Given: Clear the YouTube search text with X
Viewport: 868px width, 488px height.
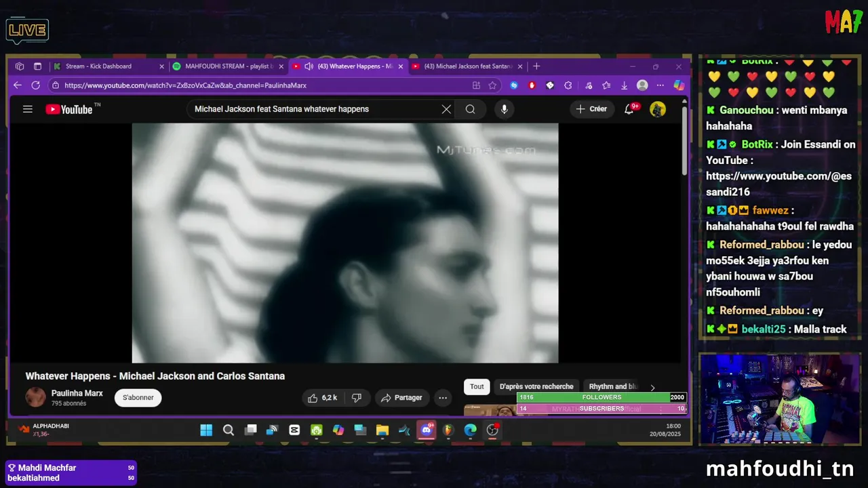Looking at the screenshot, I should 446,109.
